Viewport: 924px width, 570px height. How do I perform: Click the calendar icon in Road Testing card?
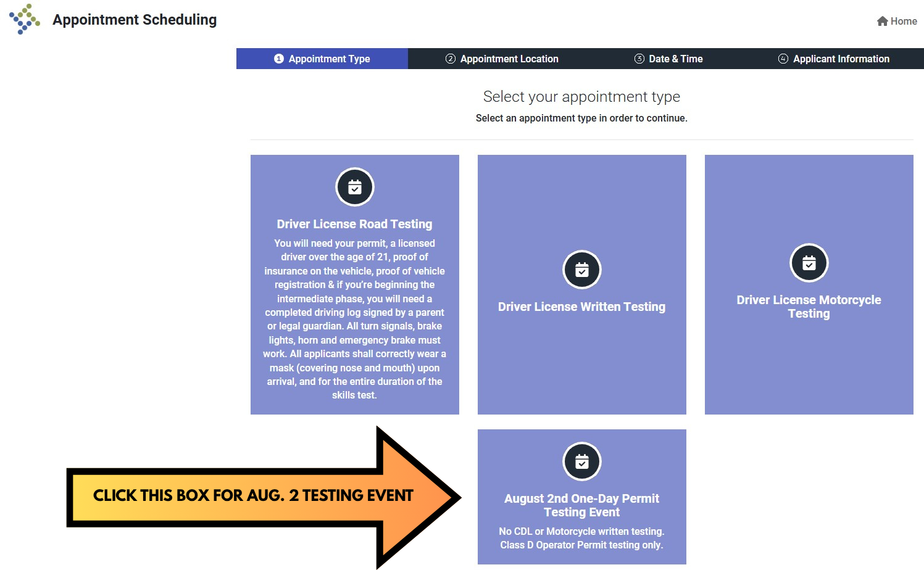pos(355,187)
